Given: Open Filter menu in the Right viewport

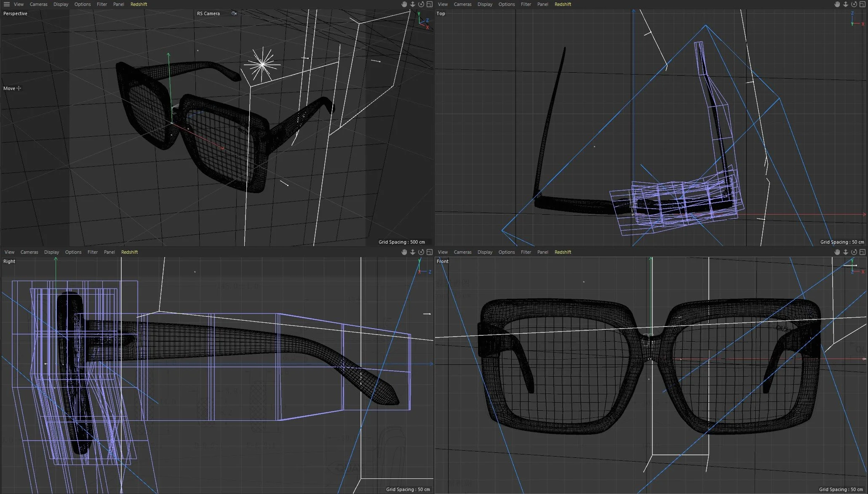Looking at the screenshot, I should tap(93, 252).
